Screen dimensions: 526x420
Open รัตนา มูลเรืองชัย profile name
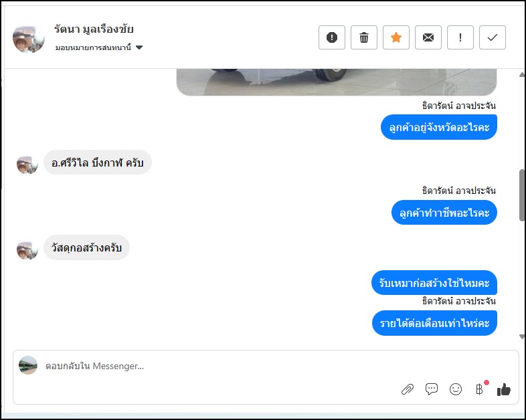(x=94, y=29)
